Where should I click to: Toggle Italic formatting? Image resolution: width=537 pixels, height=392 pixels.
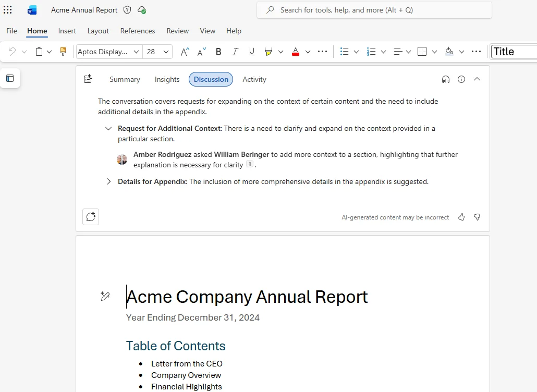point(235,52)
